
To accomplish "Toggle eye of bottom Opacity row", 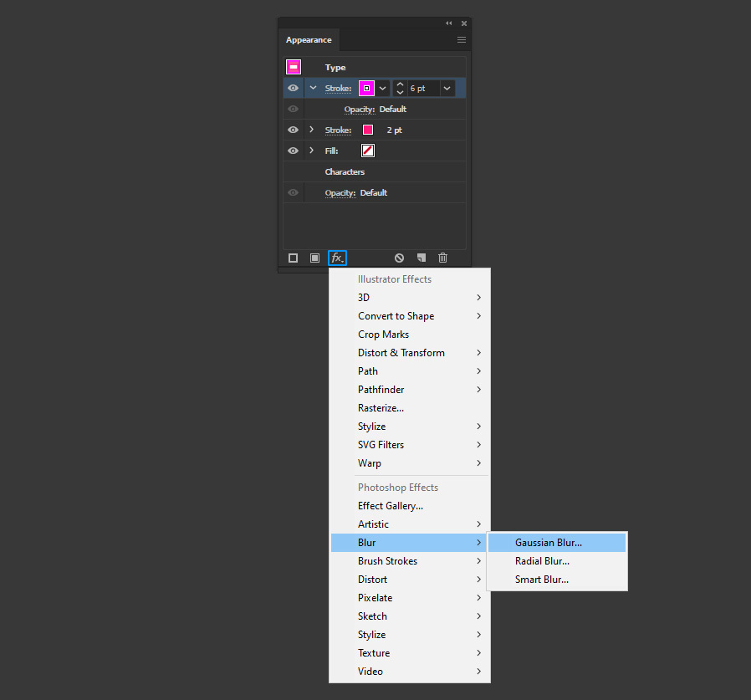I will pyautogui.click(x=293, y=192).
